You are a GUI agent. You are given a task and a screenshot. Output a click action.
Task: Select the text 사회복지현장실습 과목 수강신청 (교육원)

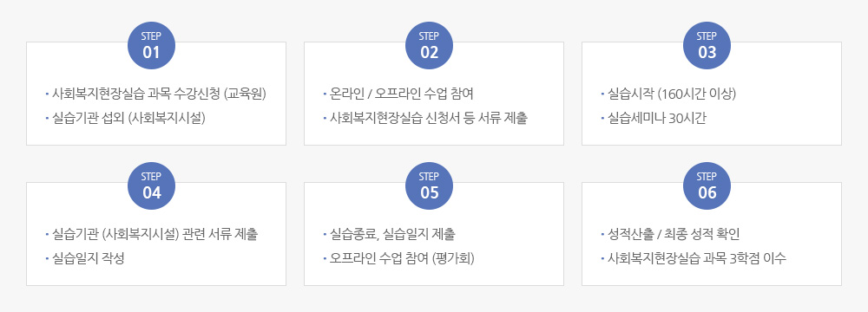(159, 94)
